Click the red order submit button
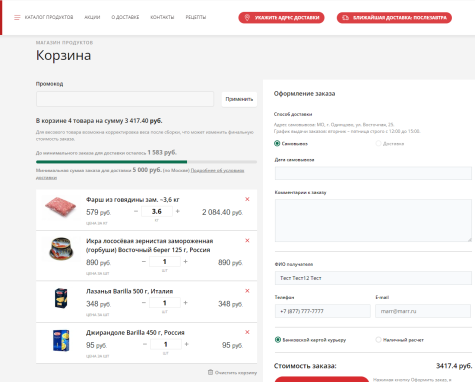Viewport: 475px width, 382px height. pyautogui.click(x=322, y=379)
